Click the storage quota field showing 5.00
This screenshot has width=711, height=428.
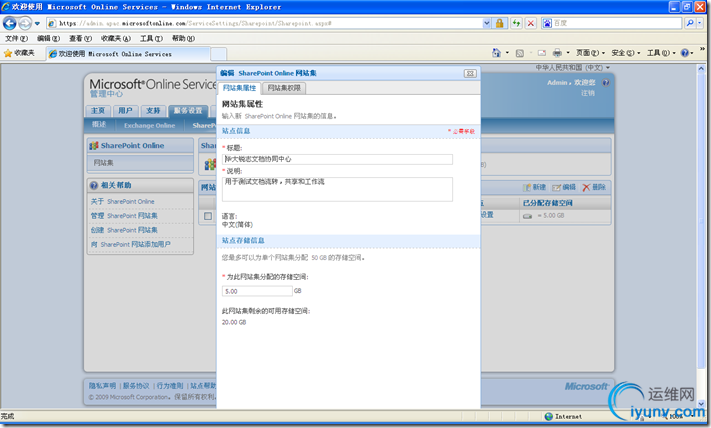257,291
